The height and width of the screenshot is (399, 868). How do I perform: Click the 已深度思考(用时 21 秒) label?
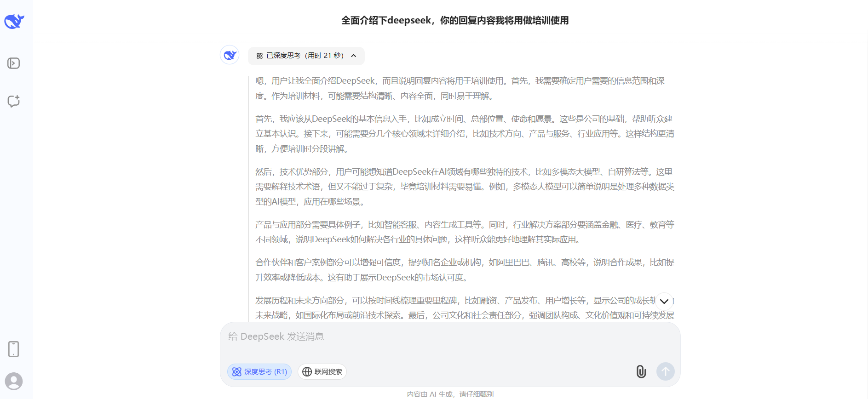[305, 56]
